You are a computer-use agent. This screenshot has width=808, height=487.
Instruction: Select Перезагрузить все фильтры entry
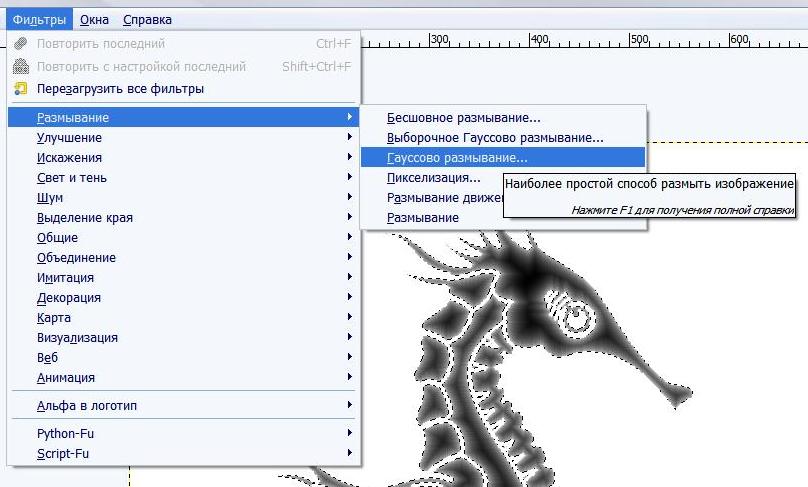184,89
